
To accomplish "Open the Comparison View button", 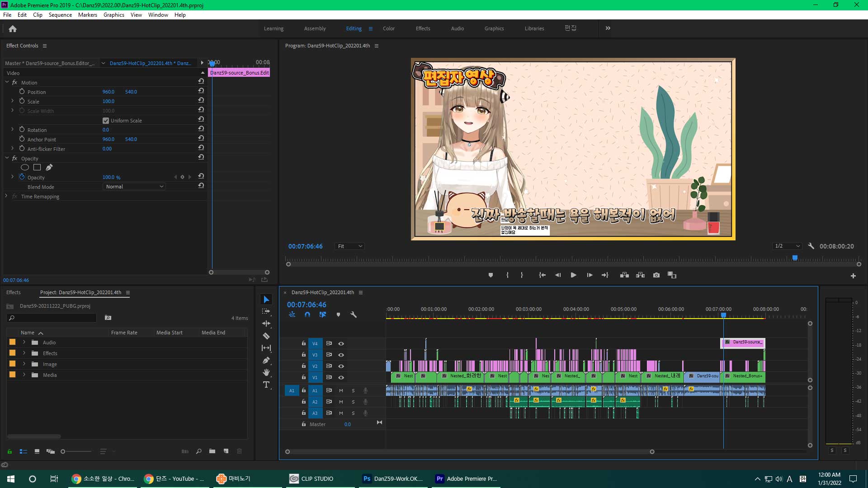I will [672, 275].
